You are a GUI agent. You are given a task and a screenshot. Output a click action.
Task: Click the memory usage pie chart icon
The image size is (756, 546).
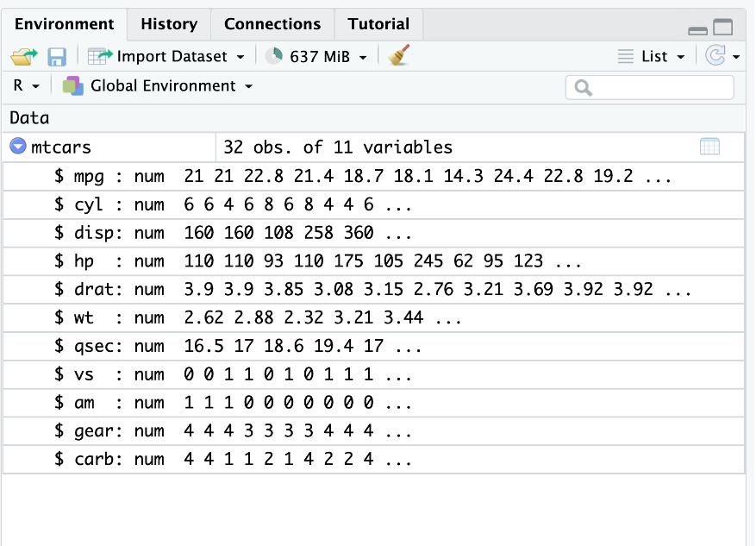coord(274,56)
